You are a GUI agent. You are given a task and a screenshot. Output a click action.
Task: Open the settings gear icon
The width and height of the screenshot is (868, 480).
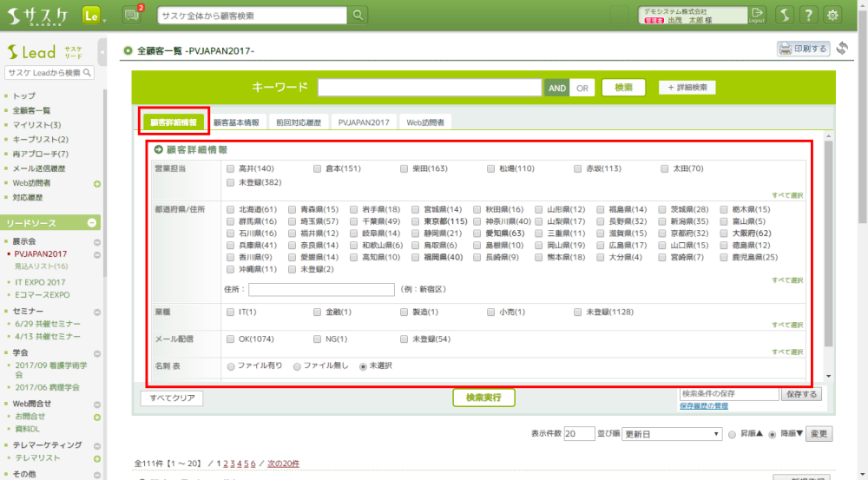point(833,16)
